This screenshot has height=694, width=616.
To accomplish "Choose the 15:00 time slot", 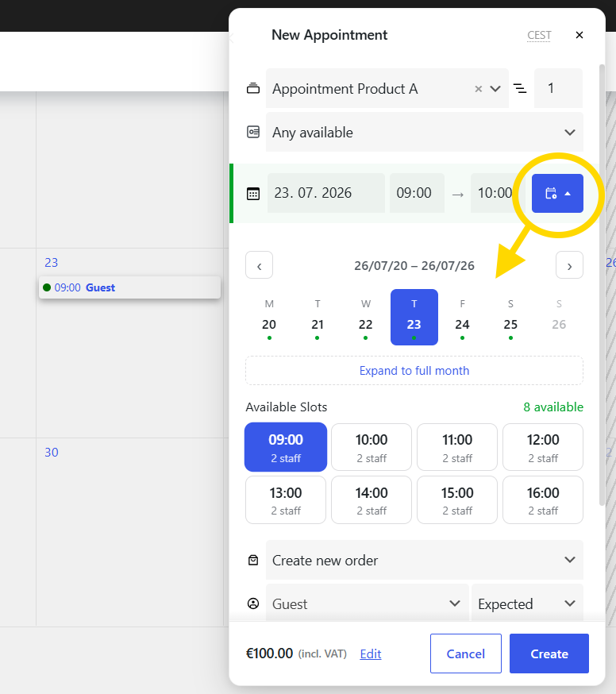I will tap(457, 500).
